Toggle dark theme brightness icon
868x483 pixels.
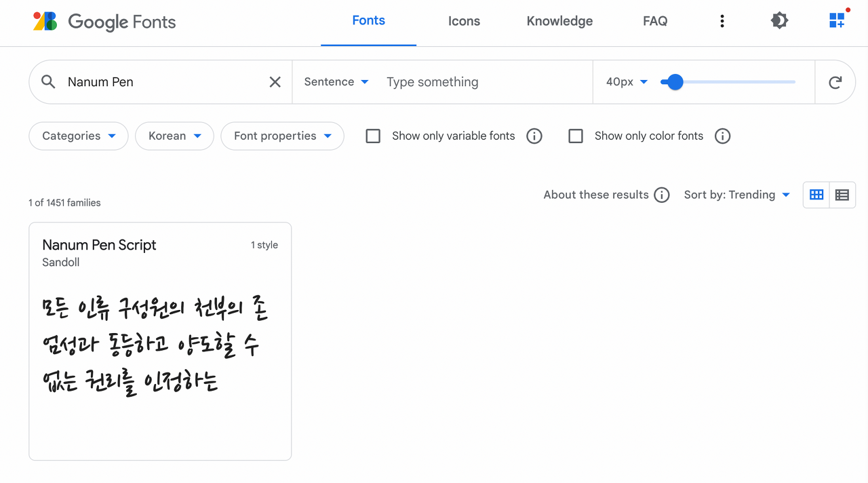pyautogui.click(x=780, y=20)
